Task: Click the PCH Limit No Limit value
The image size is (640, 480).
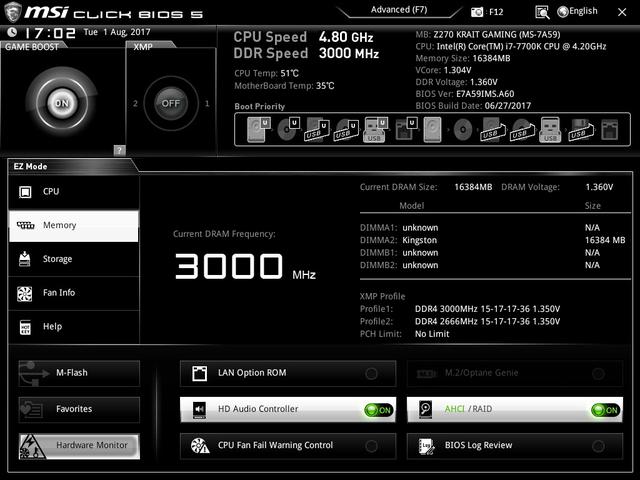Action: (x=432, y=334)
